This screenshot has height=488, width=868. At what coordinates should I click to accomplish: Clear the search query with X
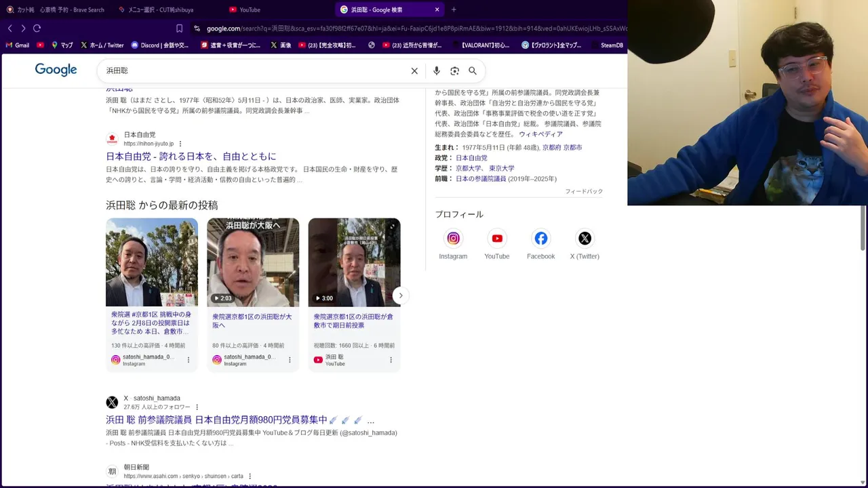pyautogui.click(x=414, y=70)
